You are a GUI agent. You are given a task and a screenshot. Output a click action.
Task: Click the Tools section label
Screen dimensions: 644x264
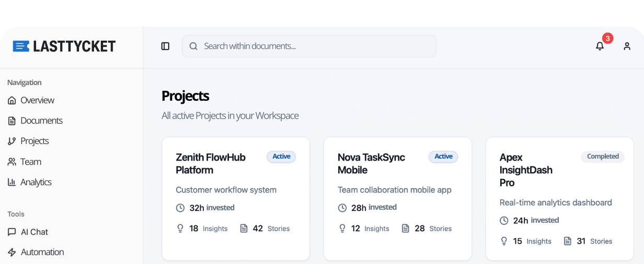(x=16, y=214)
